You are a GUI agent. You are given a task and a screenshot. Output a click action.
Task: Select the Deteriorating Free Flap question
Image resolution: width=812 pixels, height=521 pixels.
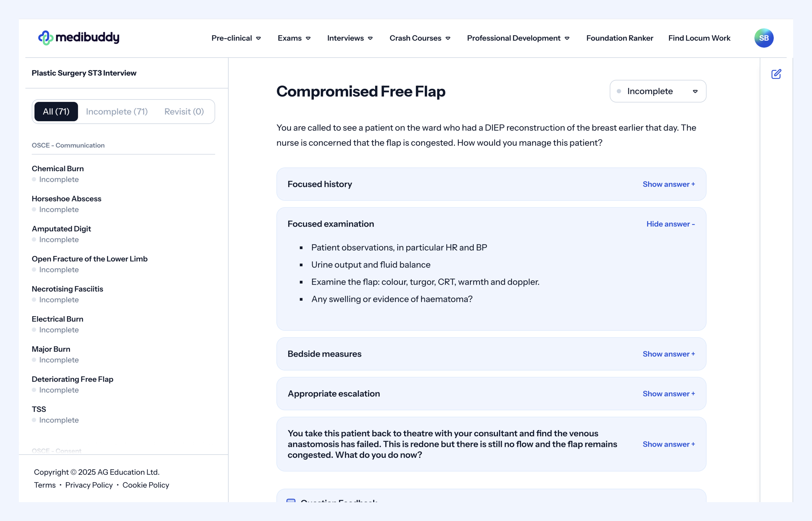pos(72,379)
